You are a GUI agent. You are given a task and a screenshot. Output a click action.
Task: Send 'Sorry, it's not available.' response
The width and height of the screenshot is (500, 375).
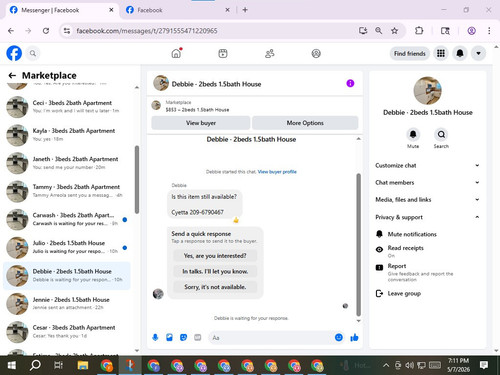tap(215, 287)
